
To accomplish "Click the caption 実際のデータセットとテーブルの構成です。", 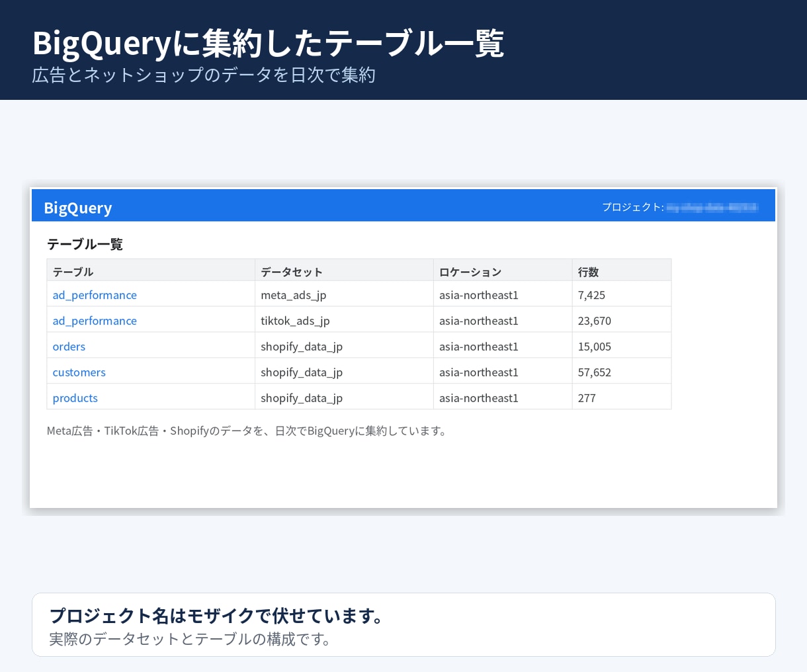I will (191, 639).
